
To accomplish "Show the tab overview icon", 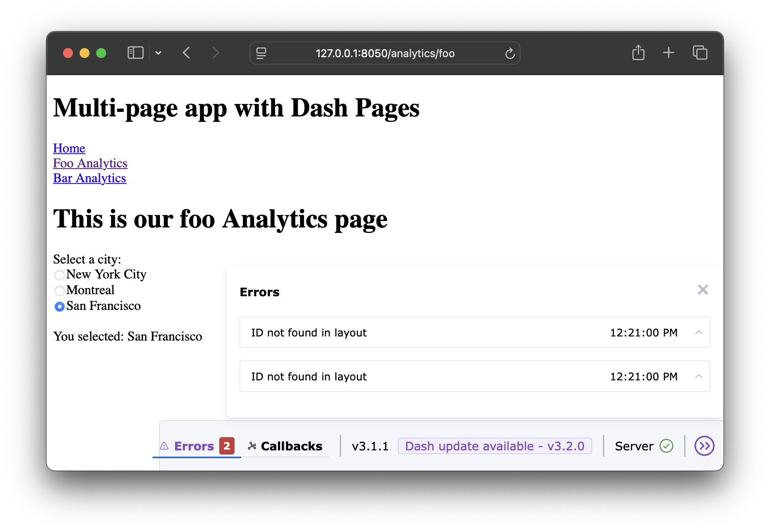I will (700, 53).
